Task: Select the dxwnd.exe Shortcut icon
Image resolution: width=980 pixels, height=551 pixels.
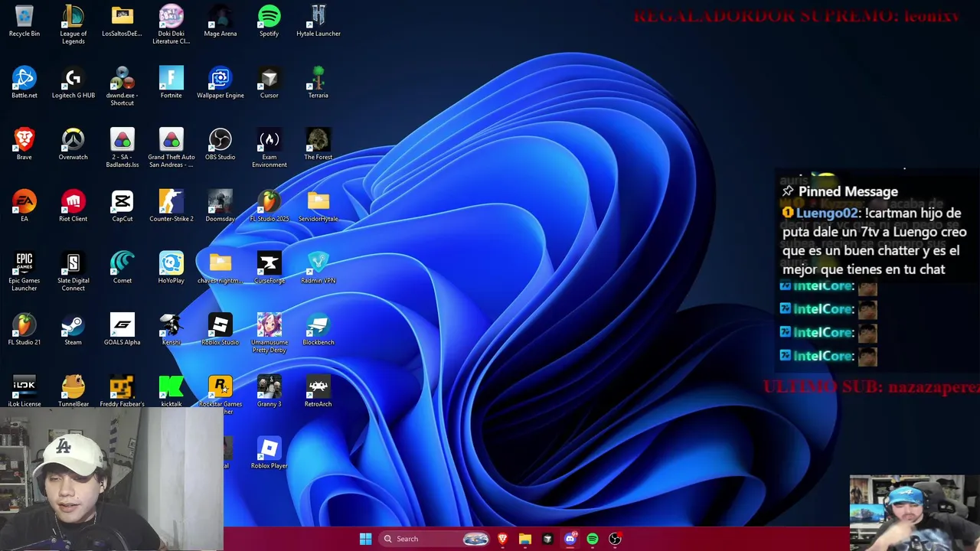Action: 122,86
